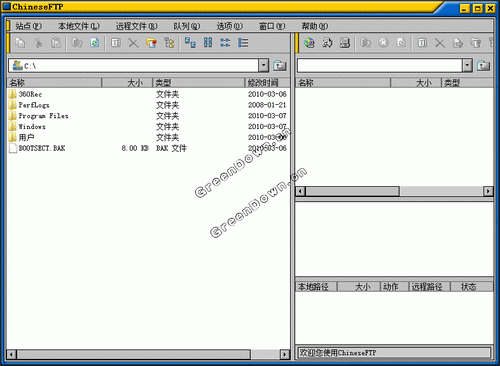Click the remote pane horizontal scrollbar thumb

[352, 191]
